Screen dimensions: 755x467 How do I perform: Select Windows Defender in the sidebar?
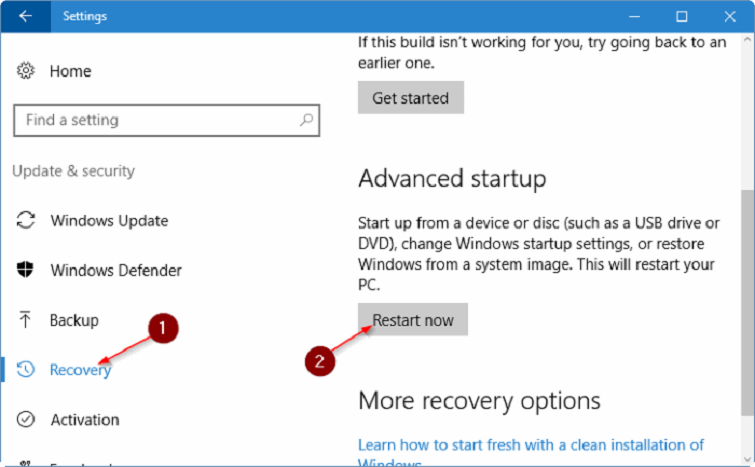click(x=116, y=270)
